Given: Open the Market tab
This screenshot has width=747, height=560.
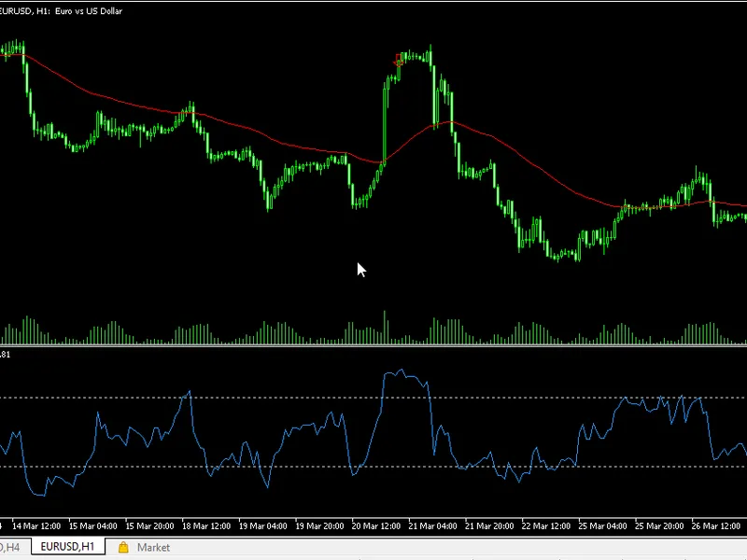Looking at the screenshot, I should pos(144,547).
